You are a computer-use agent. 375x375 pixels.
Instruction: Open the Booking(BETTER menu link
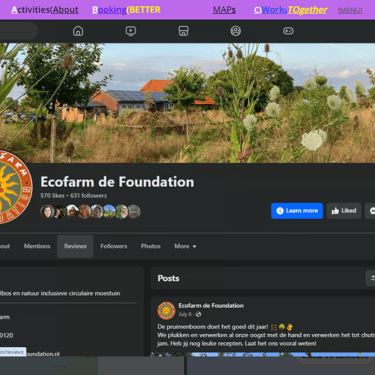126,10
